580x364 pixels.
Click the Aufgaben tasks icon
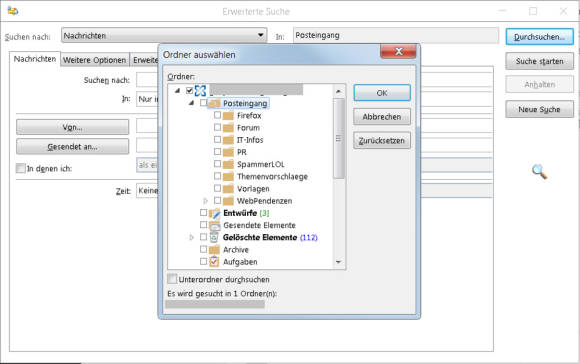[x=214, y=262]
